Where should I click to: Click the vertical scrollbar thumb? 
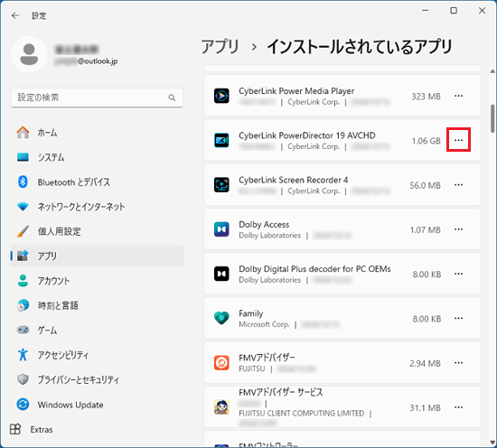point(492,118)
